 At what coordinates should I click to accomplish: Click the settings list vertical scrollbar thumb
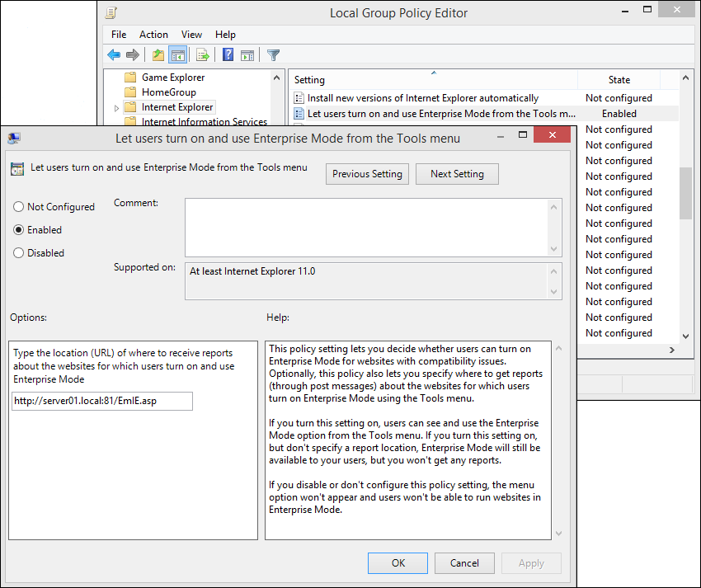(x=685, y=193)
